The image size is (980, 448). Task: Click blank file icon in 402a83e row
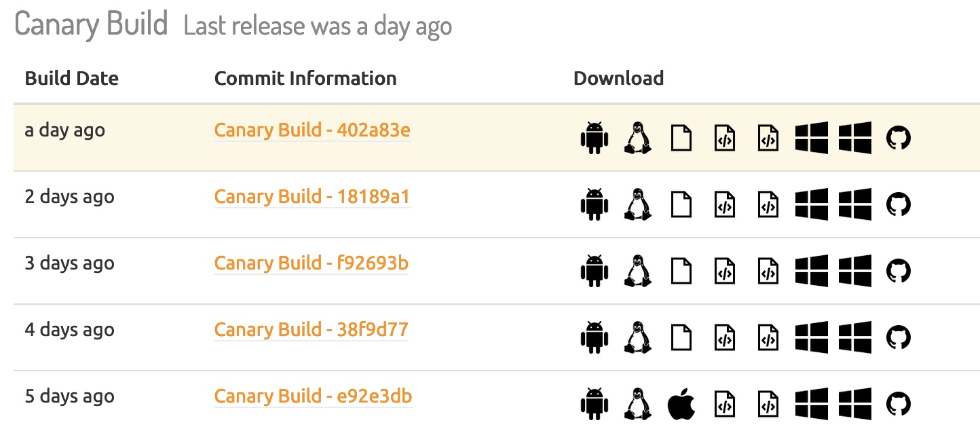coord(681,138)
